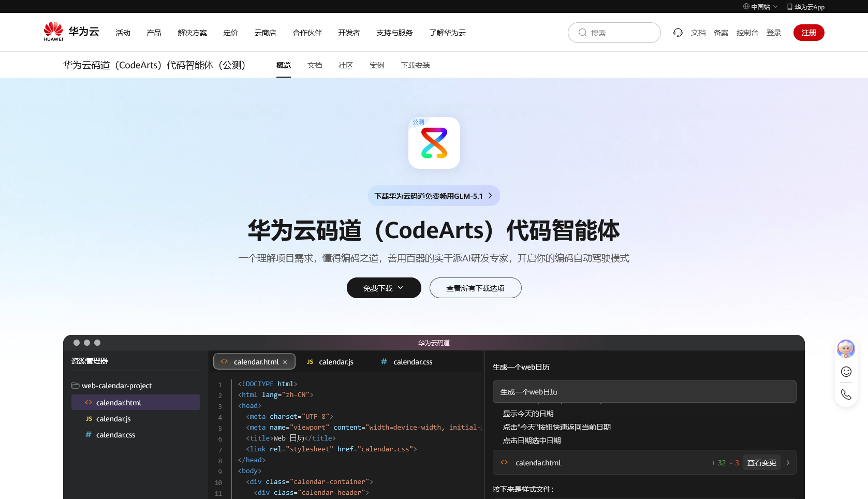The width and height of the screenshot is (868, 499).
Task: Click the red 注册 button
Action: pos(808,33)
